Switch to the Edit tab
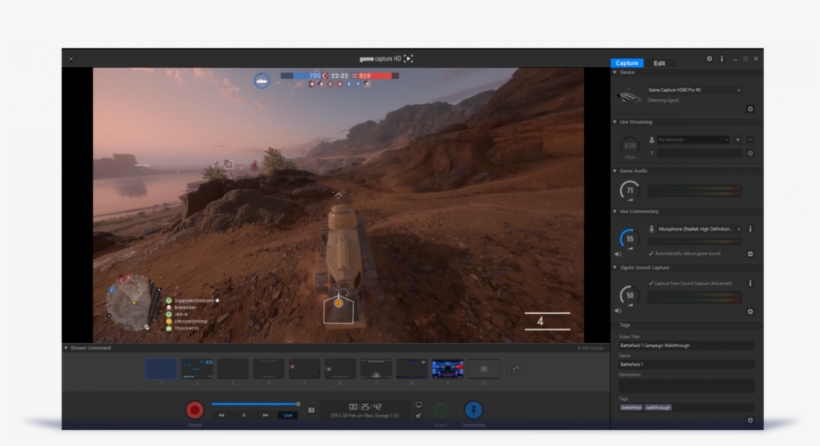 click(659, 63)
